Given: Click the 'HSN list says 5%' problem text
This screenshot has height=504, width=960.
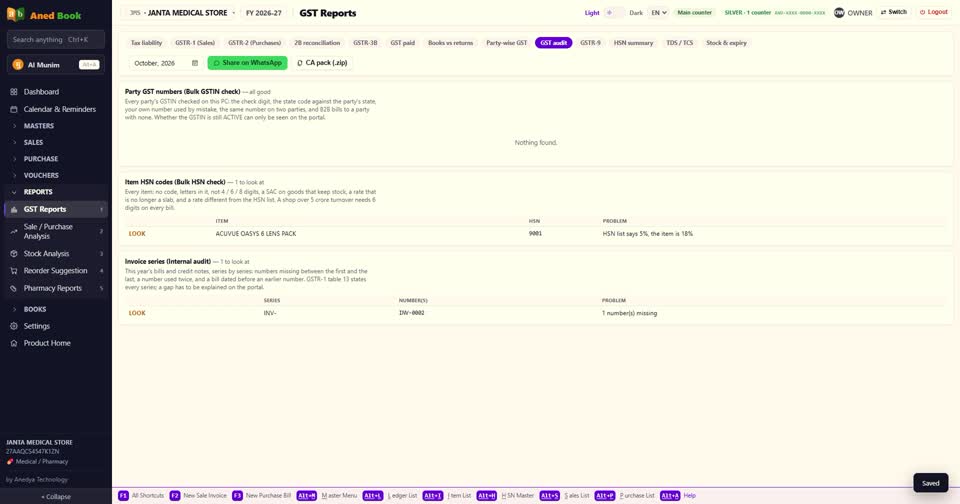Looking at the screenshot, I should point(648,234).
